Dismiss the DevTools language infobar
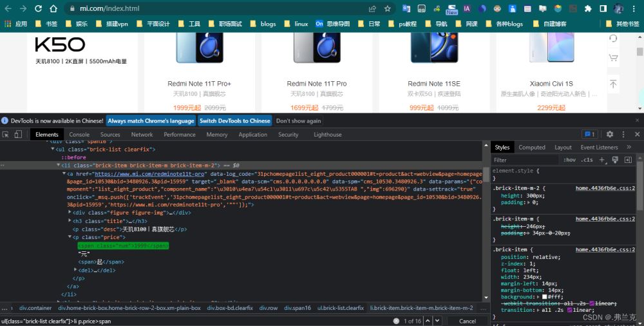The height and width of the screenshot is (326, 644). 638,120
